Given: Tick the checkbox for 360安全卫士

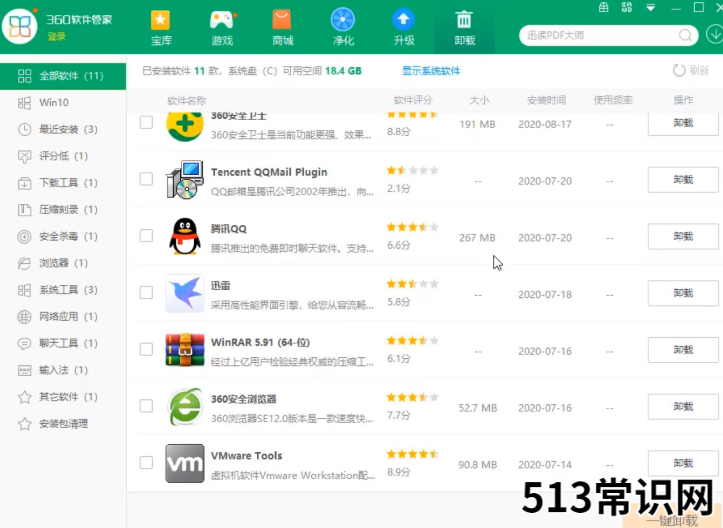Looking at the screenshot, I should pos(146,122).
